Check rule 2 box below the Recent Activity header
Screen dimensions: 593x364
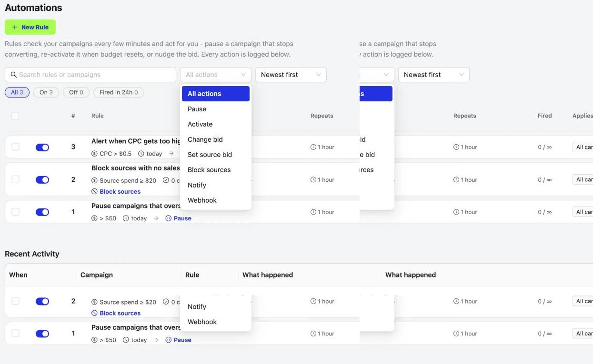point(15,301)
